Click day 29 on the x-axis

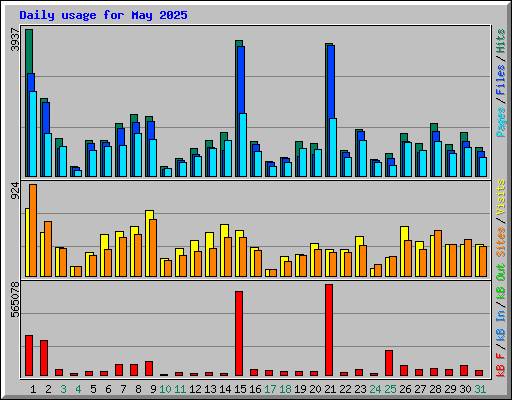450,389
